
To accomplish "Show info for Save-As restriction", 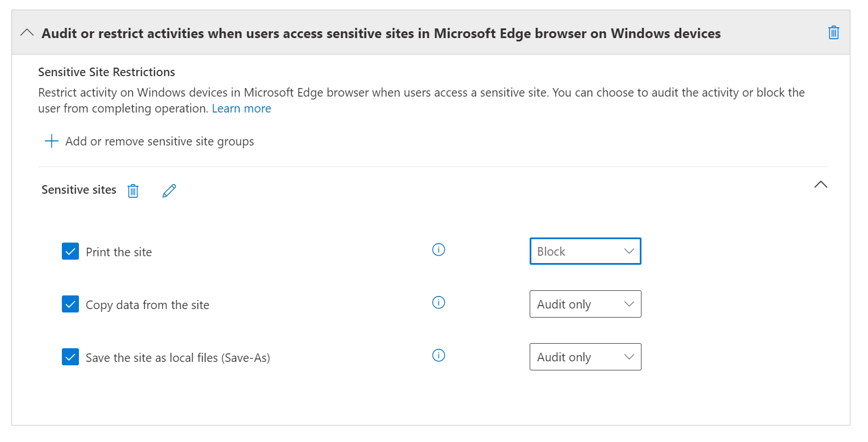I will 438,356.
